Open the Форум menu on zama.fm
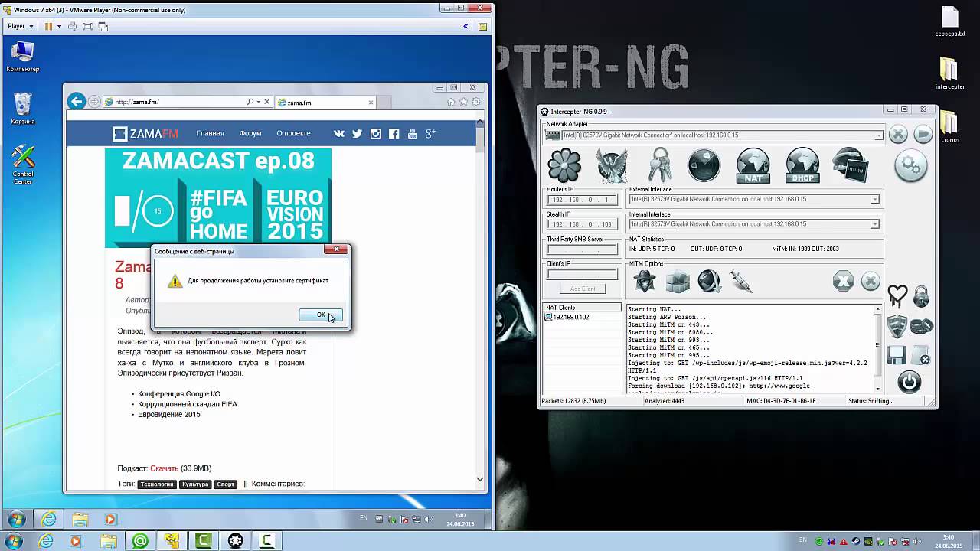The image size is (980, 551). click(x=250, y=133)
